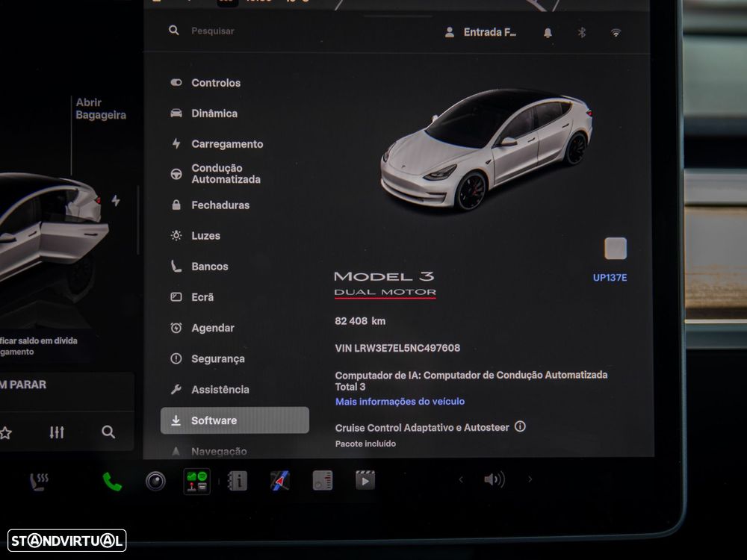The width and height of the screenshot is (747, 560).
Task: Tap the media favorites star icon
Action: 5,433
